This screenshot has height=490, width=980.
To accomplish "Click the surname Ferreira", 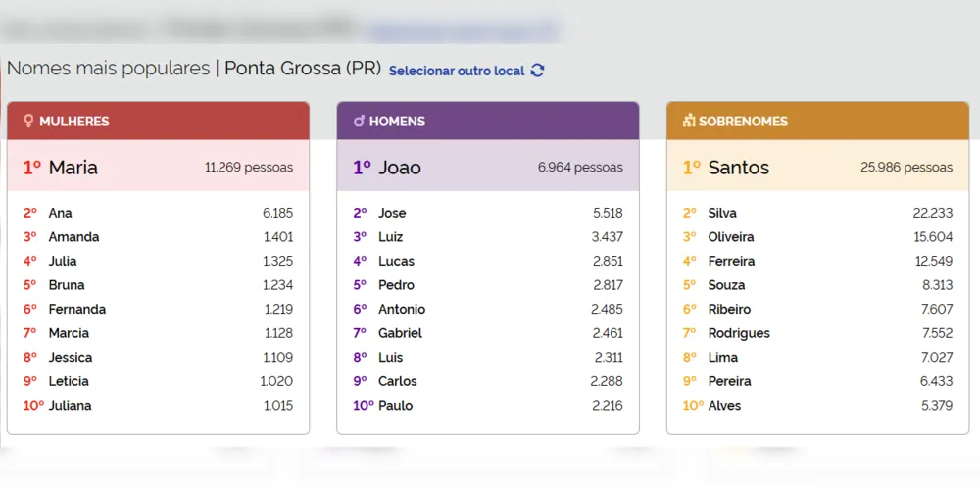I will 731,262.
